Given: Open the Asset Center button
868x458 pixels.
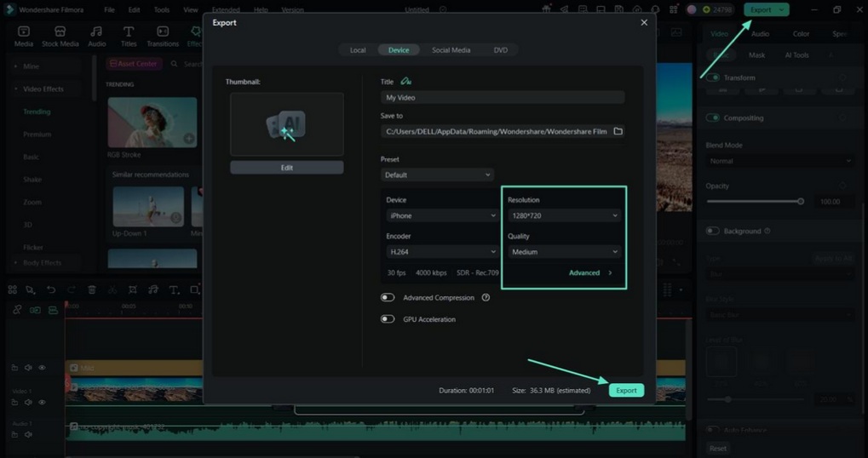Looking at the screenshot, I should point(134,64).
